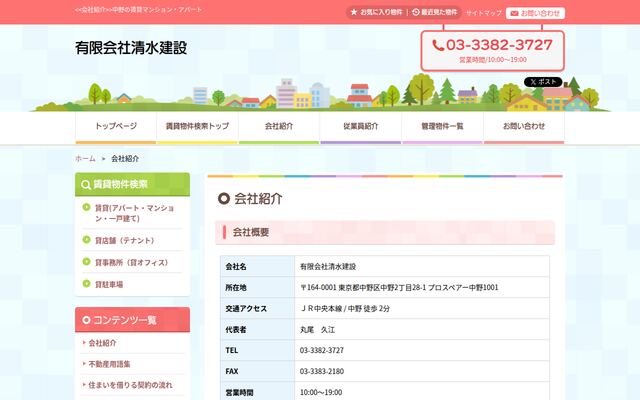The height and width of the screenshot is (400, 640).
Task: Click the サイトマップ link
Action: click(484, 13)
